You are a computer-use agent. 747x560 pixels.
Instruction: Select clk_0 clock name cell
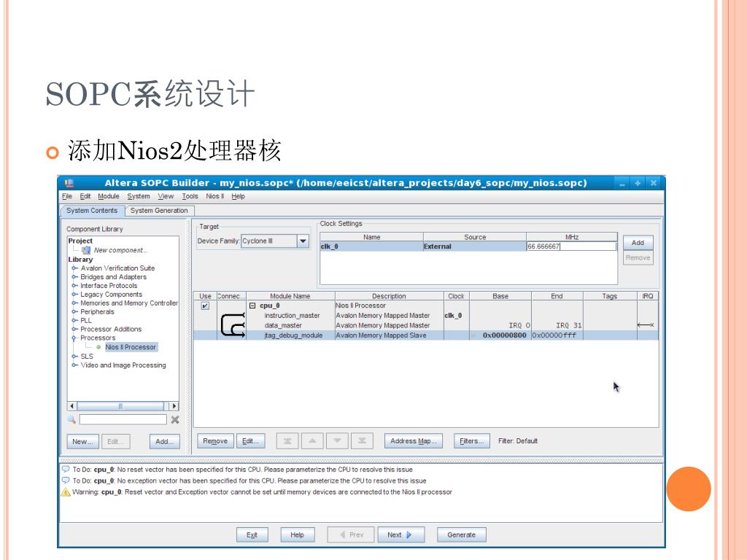tap(371, 246)
